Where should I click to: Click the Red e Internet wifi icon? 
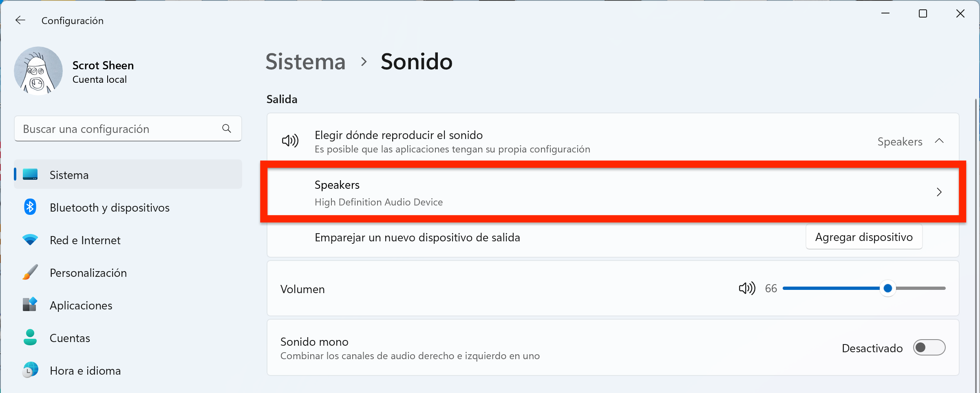tap(30, 240)
